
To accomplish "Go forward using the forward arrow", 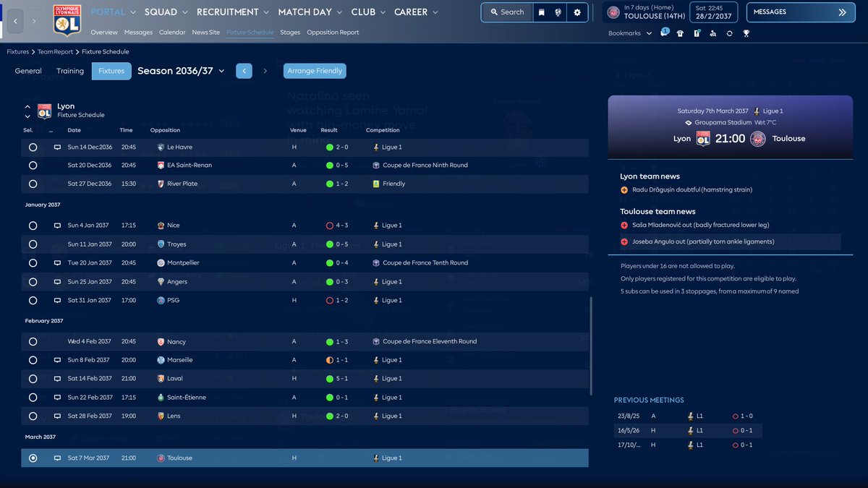I will click(34, 22).
